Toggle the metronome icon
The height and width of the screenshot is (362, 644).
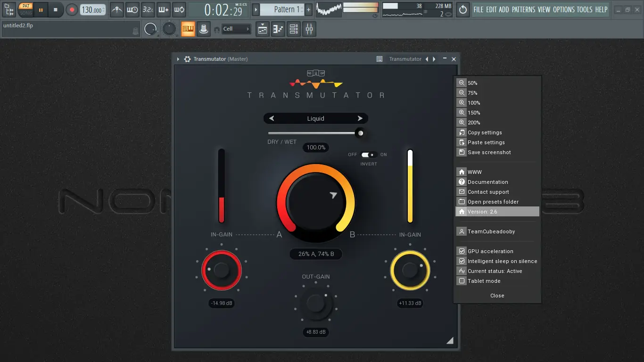coord(117,9)
